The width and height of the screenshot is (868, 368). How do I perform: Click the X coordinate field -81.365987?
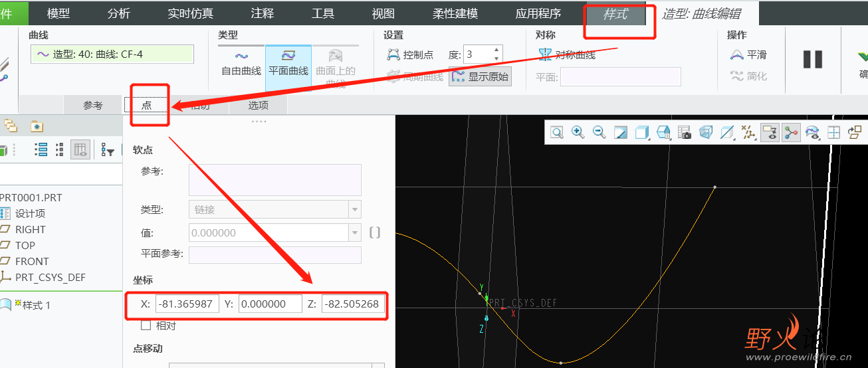[187, 304]
